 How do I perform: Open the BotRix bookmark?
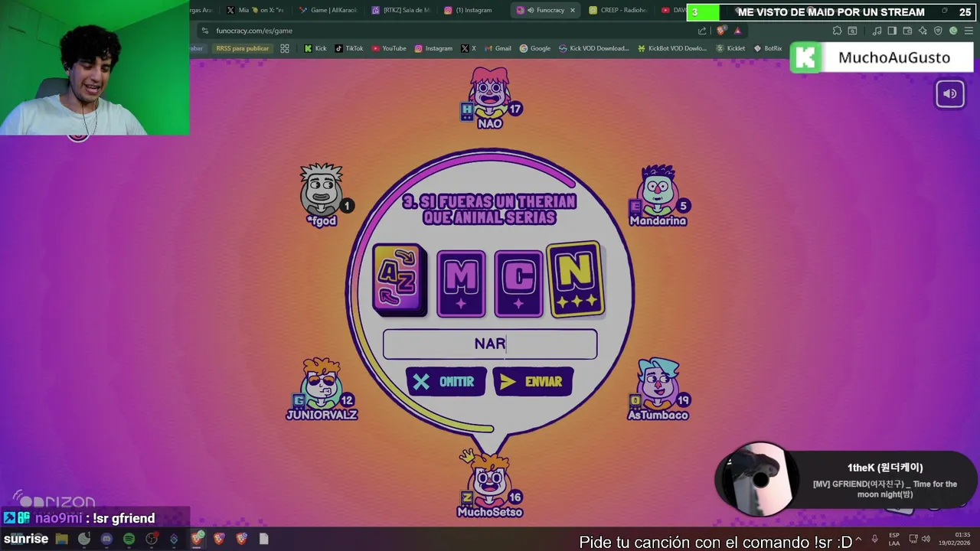[x=768, y=48]
